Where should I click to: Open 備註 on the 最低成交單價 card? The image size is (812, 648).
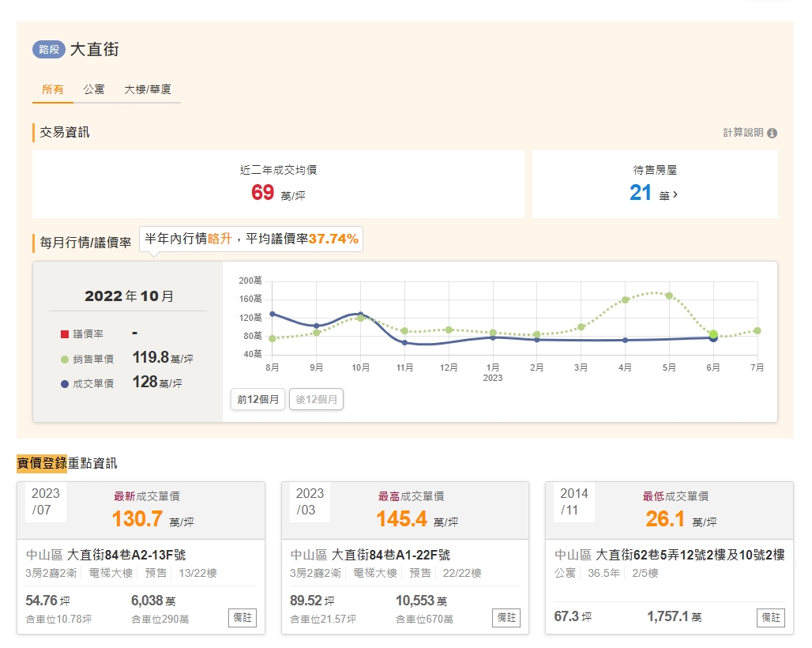[x=771, y=617]
